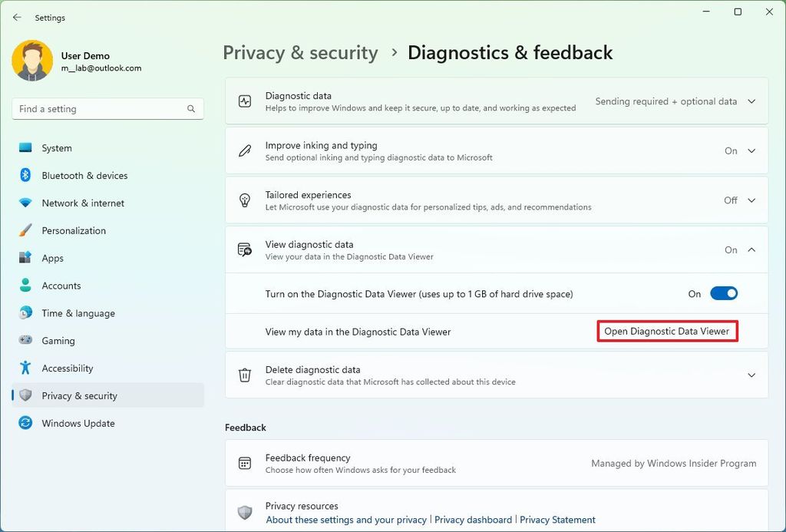Click the Diagnostic data heartbeat icon

click(245, 101)
